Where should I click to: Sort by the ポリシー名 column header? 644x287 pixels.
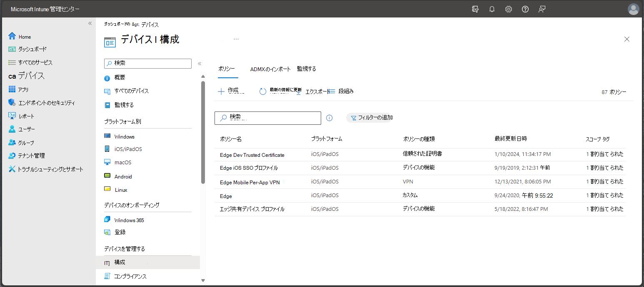point(230,139)
